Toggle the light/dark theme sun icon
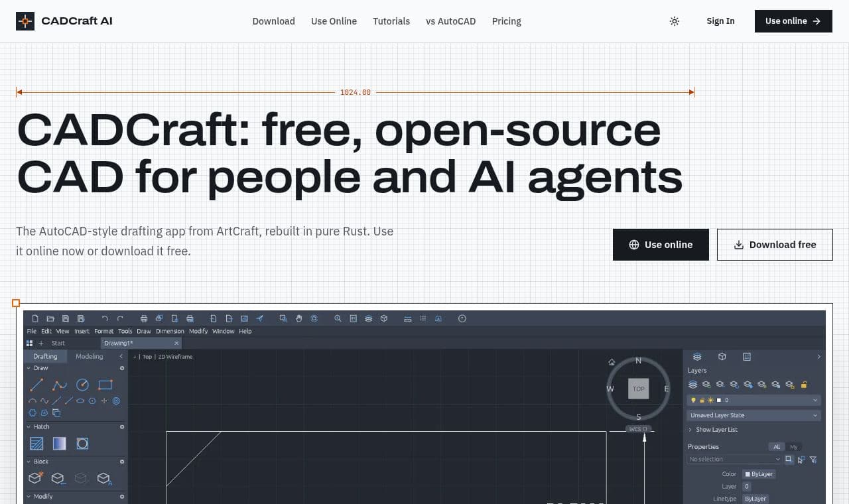 pos(675,21)
